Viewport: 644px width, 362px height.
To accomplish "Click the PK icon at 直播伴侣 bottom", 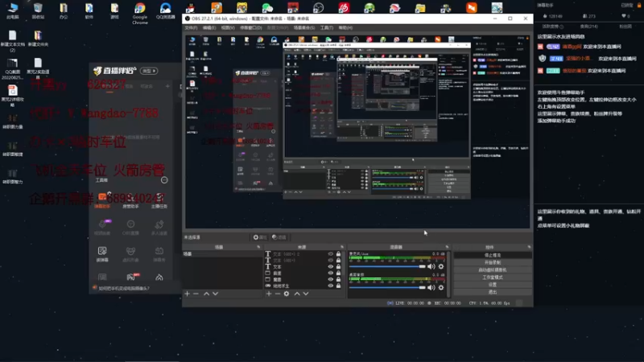I will click(131, 277).
